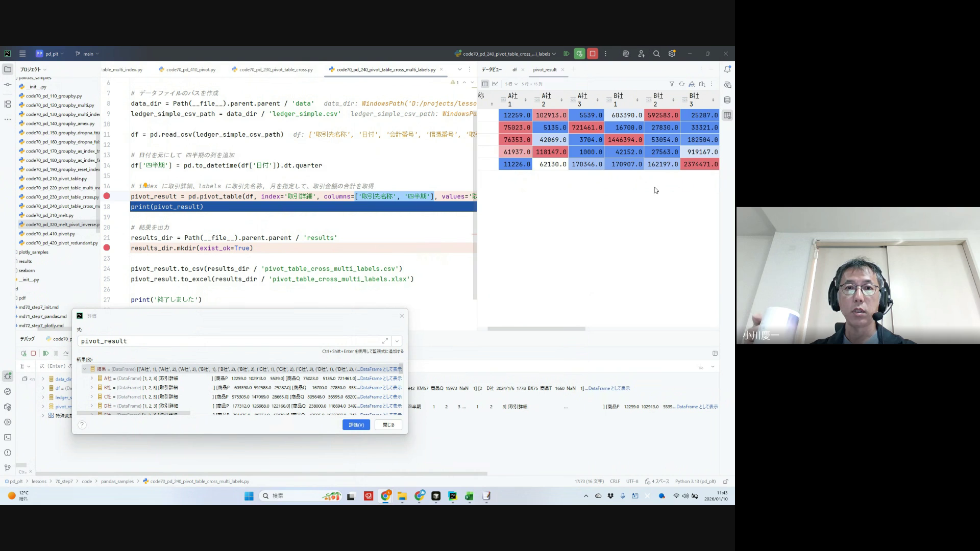The image size is (980, 551).
Task: Toggle breakpoint on the pivot_table line
Action: [107, 196]
